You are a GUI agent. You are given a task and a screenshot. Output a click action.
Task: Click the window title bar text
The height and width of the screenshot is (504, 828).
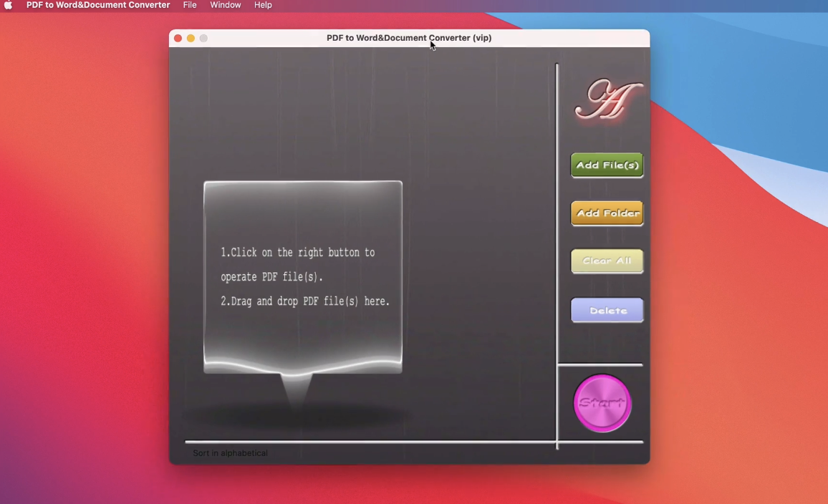(x=409, y=38)
